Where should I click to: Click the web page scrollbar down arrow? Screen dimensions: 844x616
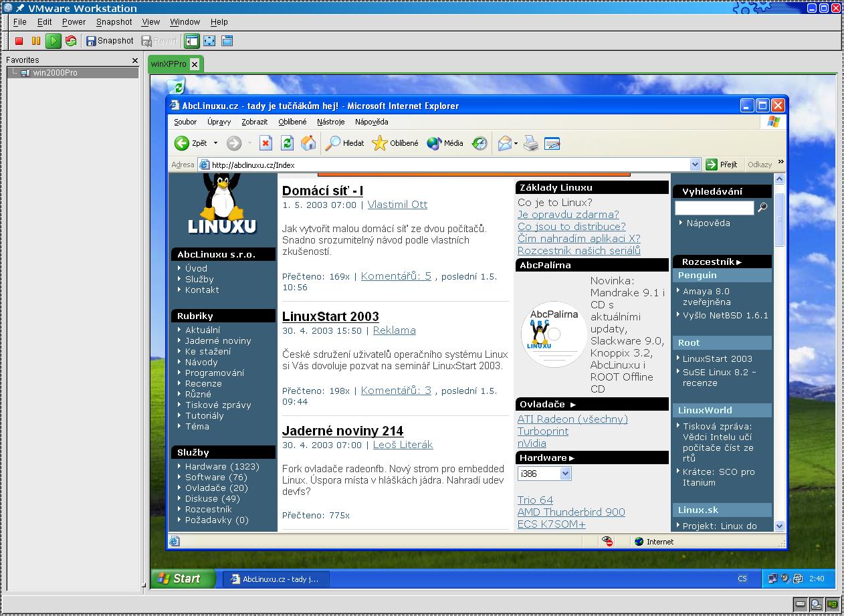[779, 526]
